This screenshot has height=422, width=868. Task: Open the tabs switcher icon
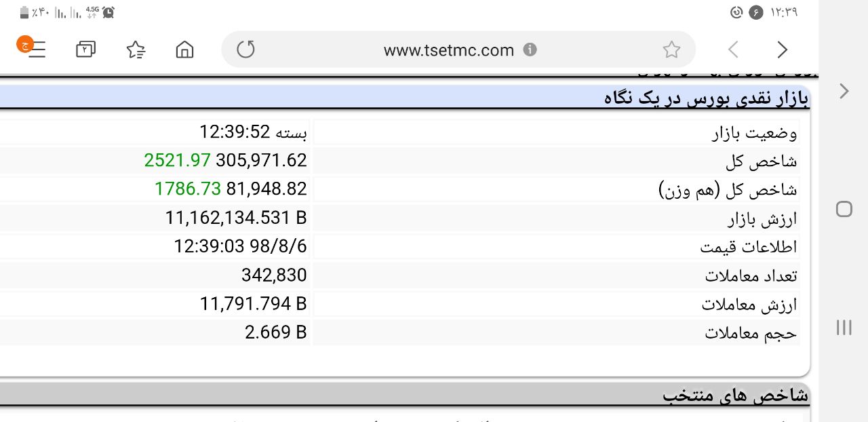tap(85, 50)
